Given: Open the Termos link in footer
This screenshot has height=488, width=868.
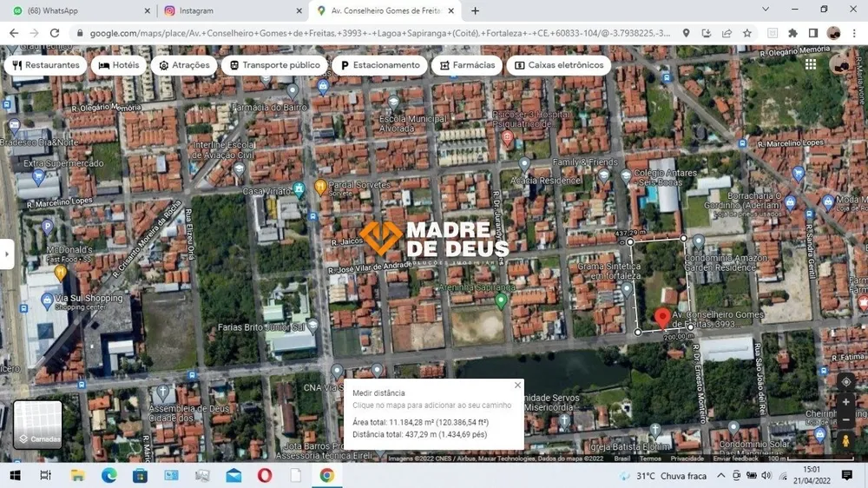Looking at the screenshot, I should (650, 458).
